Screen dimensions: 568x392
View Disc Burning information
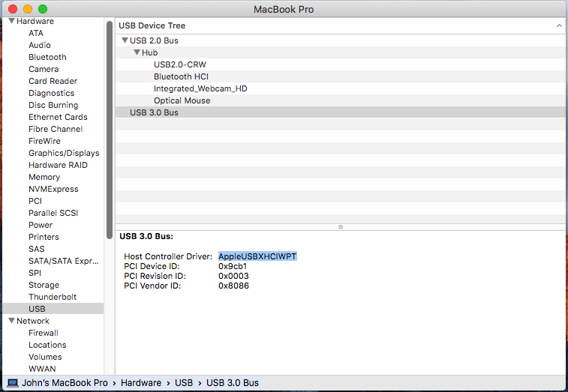(x=53, y=105)
